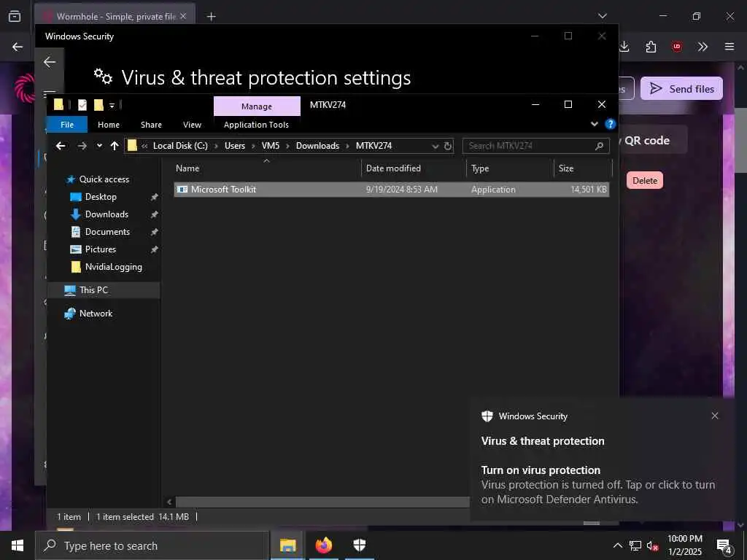Select Network in navigation pane
The width and height of the screenshot is (747, 560).
[96, 314]
